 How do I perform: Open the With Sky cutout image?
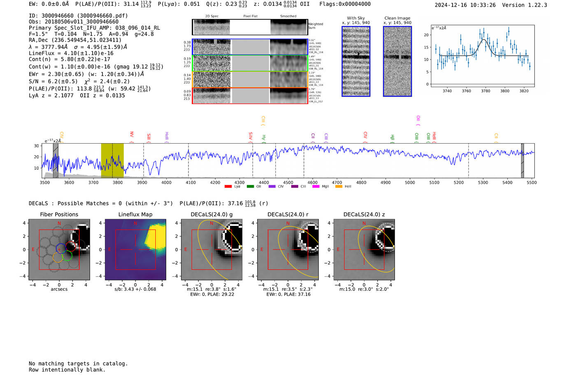coord(356,61)
